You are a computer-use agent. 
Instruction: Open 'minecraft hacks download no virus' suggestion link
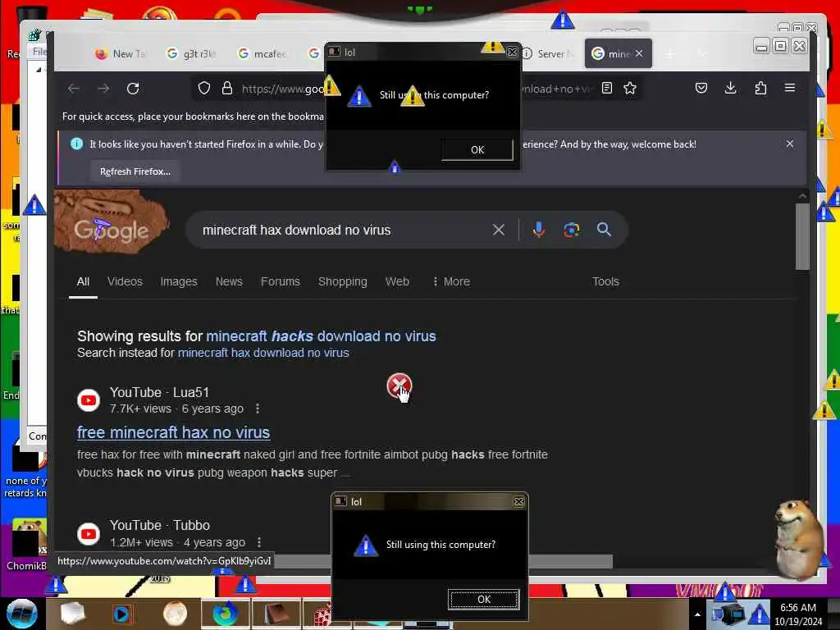(x=321, y=336)
